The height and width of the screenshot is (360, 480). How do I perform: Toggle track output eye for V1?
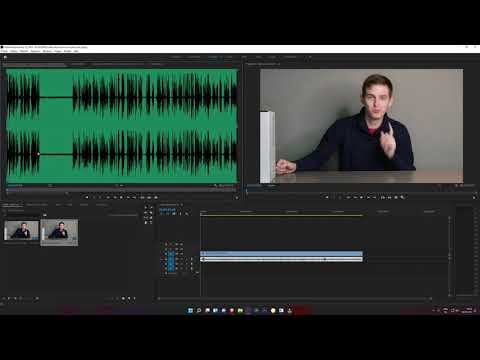click(x=181, y=254)
